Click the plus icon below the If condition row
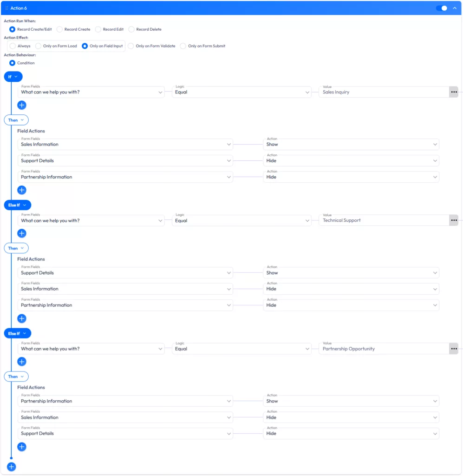 click(x=21, y=105)
